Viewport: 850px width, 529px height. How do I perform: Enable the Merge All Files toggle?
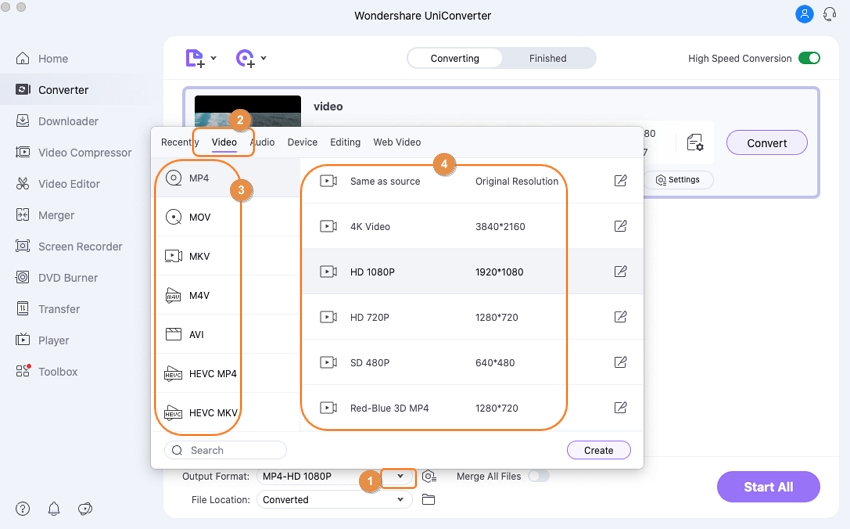click(538, 476)
